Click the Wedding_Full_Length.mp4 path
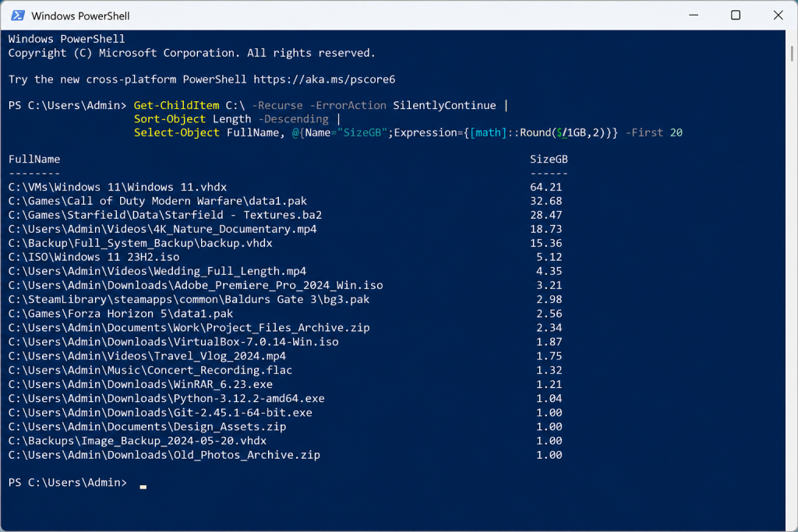 (x=157, y=272)
